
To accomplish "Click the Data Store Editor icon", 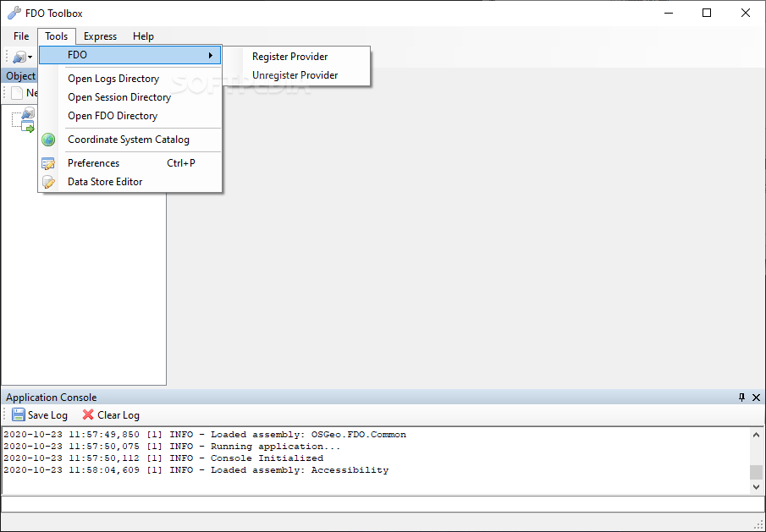I will 48,182.
